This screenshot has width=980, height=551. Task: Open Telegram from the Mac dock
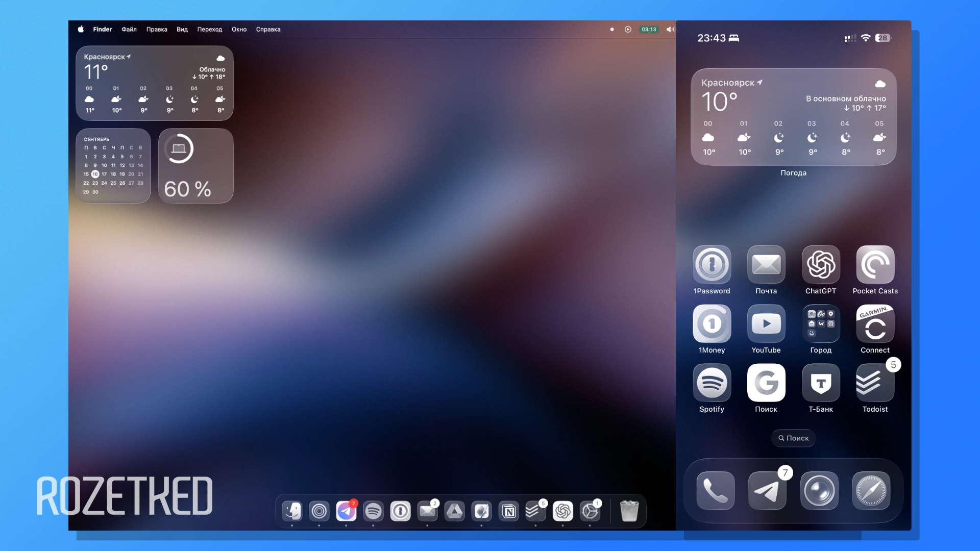[x=346, y=511]
